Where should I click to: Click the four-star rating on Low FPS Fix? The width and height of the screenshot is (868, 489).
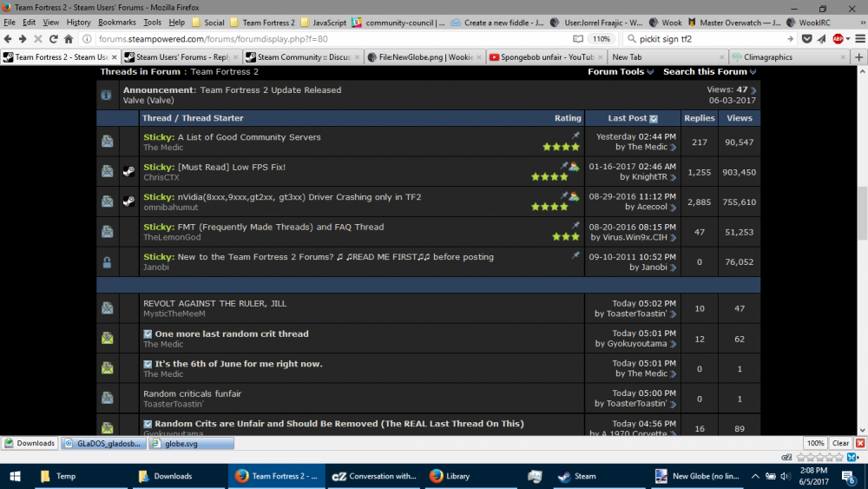click(549, 177)
